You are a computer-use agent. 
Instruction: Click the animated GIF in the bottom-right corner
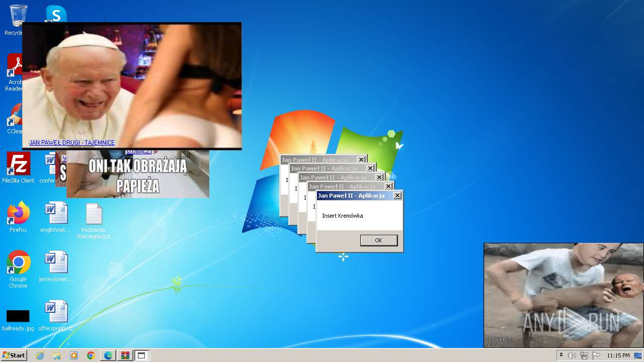tap(563, 296)
